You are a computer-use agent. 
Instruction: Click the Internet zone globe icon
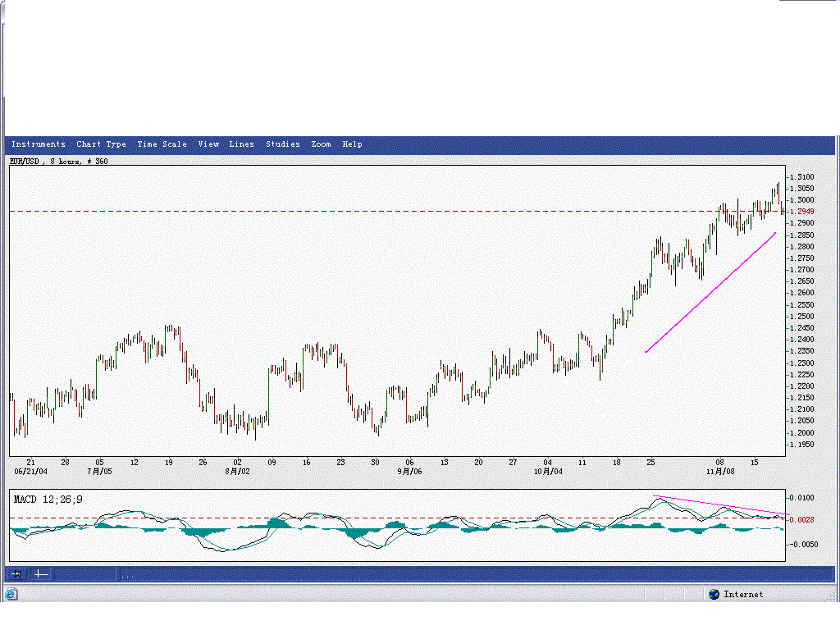[714, 594]
